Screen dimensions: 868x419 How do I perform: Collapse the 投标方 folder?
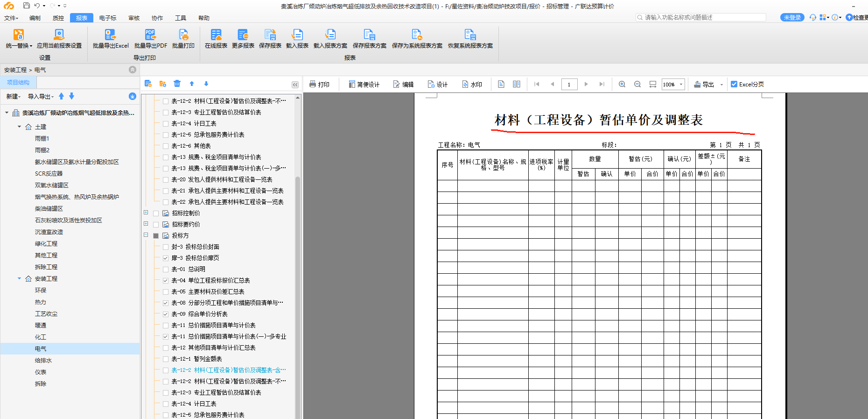(x=146, y=235)
